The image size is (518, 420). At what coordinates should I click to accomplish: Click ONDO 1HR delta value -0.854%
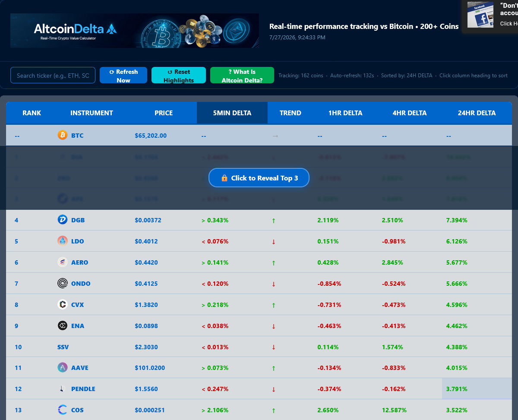(329, 284)
